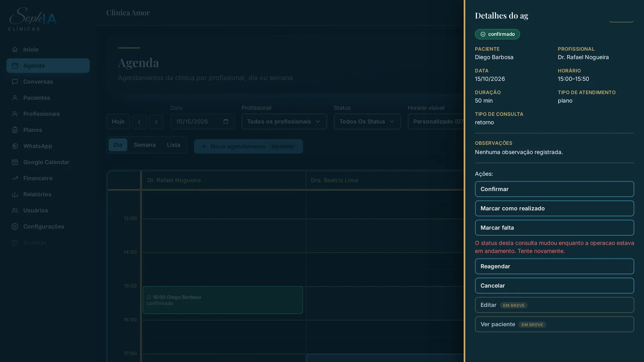This screenshot has height=362, width=644.
Task: Click the Financeiro trend icon
Action: pos(15,178)
